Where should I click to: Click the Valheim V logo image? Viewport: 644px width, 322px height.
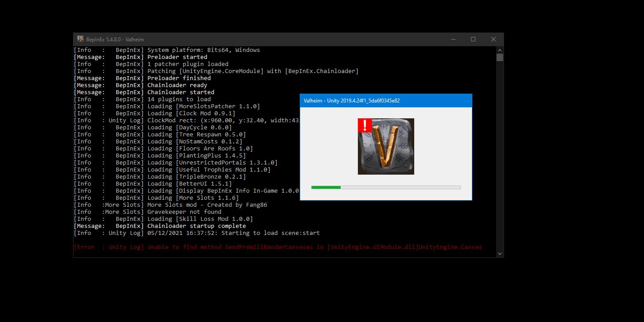[x=386, y=146]
